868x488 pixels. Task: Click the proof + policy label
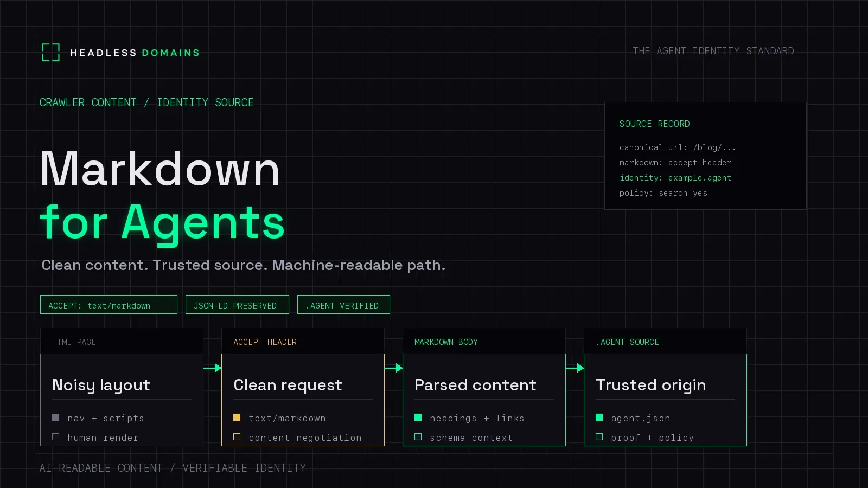[653, 438]
